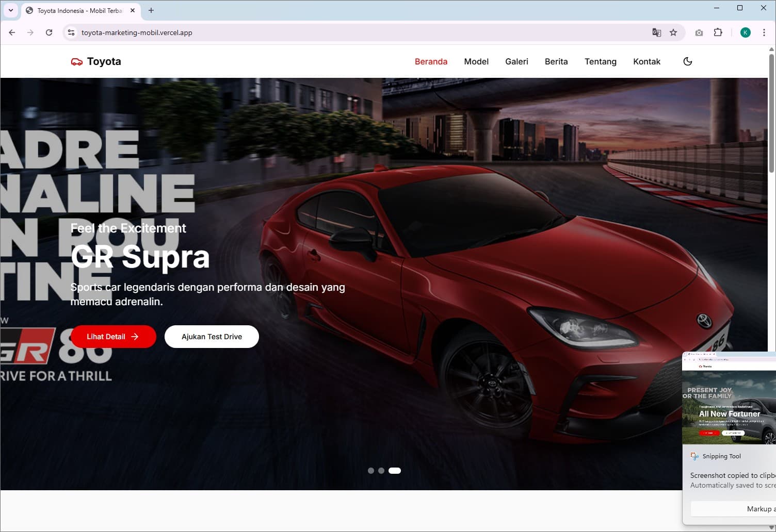Screen dimensions: 776x532
Task: Click the 'Screenshot copied to clipboard' notification text
Action: click(733, 475)
